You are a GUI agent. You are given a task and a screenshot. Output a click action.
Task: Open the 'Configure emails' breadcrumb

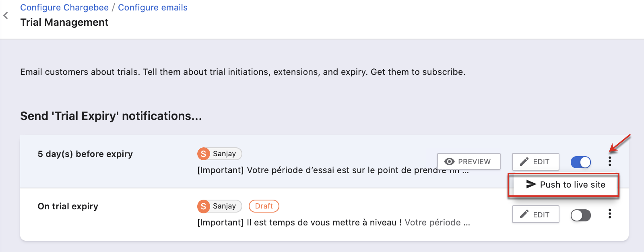(x=153, y=7)
